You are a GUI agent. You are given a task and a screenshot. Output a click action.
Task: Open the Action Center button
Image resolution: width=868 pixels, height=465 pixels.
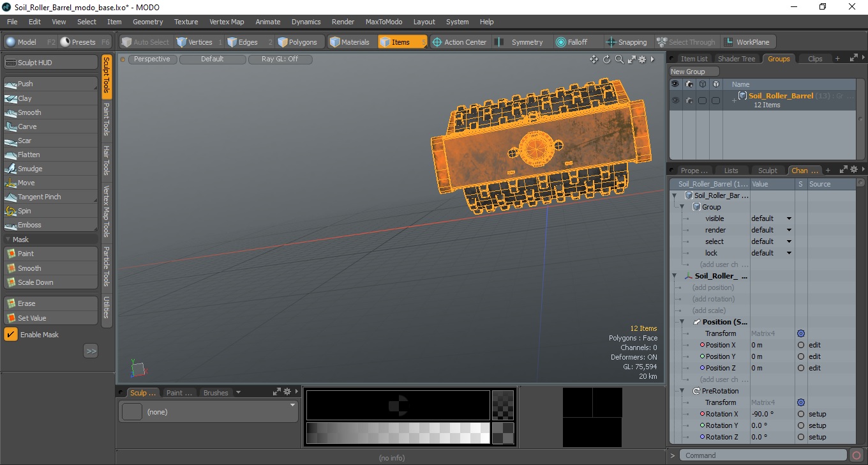(x=460, y=42)
